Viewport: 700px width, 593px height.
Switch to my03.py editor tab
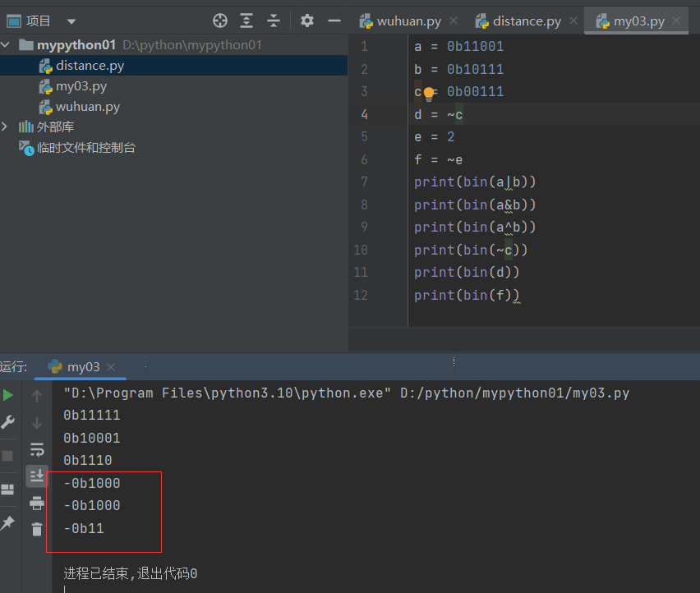click(x=639, y=21)
